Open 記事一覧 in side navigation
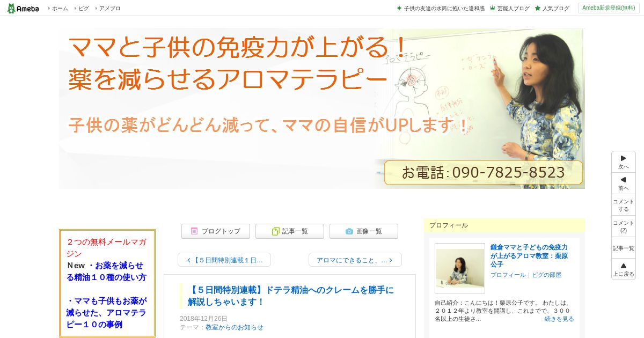Screen dimensions: 644x338 point(624,248)
